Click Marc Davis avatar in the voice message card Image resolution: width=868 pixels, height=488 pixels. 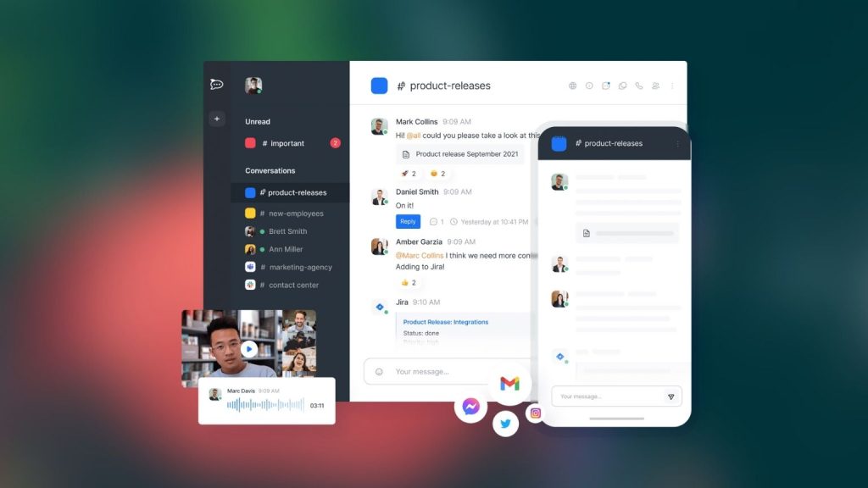coord(214,395)
